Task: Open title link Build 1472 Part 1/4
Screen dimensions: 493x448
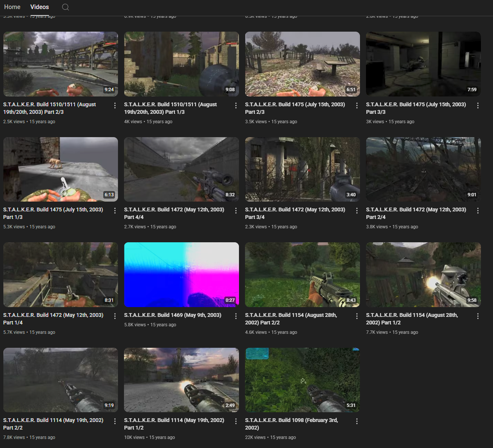Action: (x=53, y=319)
